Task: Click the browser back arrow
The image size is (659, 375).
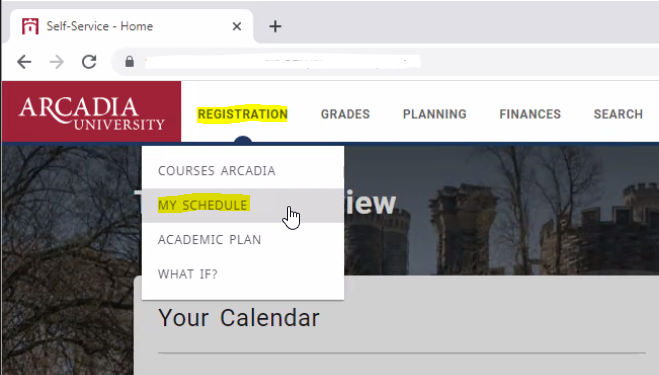Action: coord(24,62)
